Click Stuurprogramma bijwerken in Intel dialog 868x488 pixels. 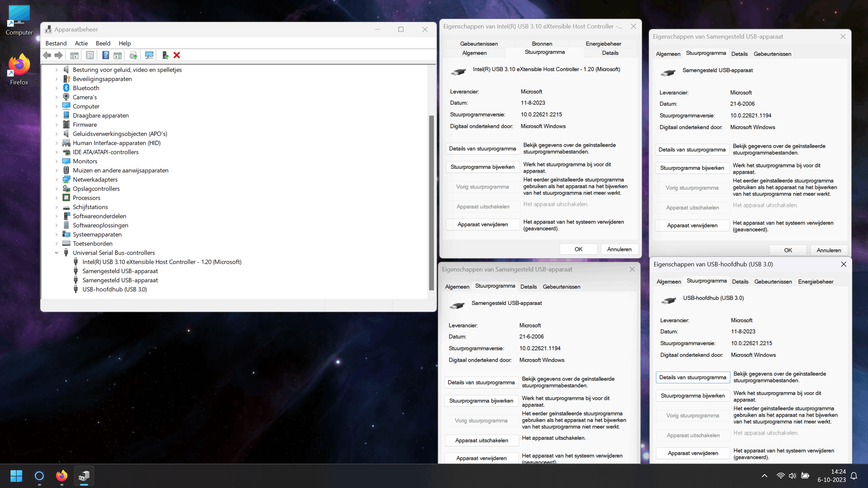(x=482, y=167)
